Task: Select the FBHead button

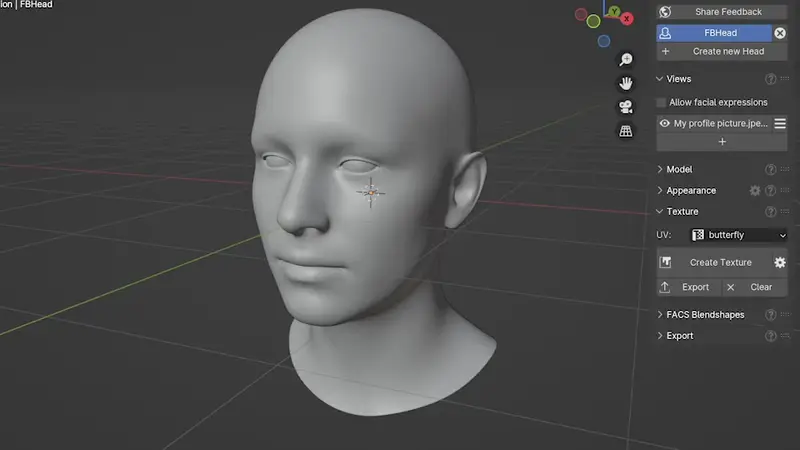Action: [714, 33]
